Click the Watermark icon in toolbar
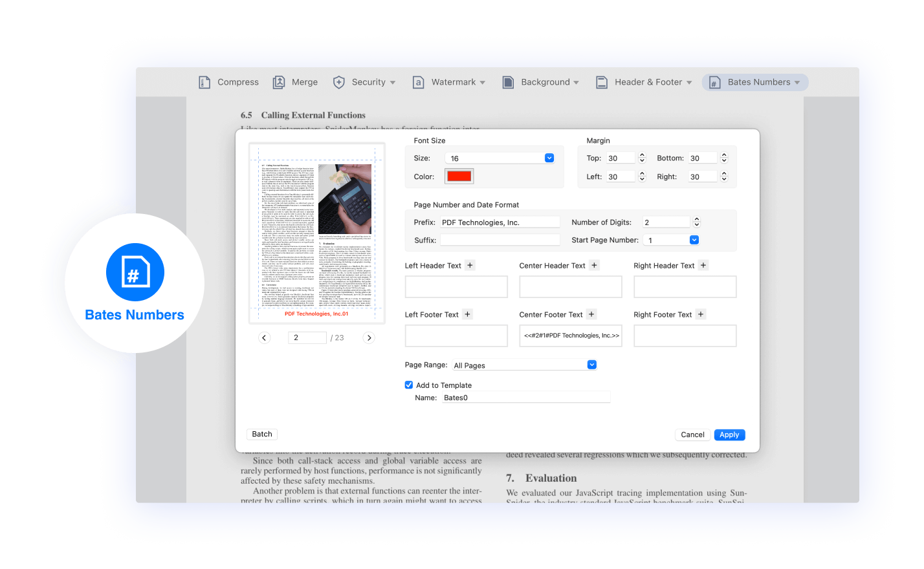This screenshot has height=569, width=924. click(419, 82)
